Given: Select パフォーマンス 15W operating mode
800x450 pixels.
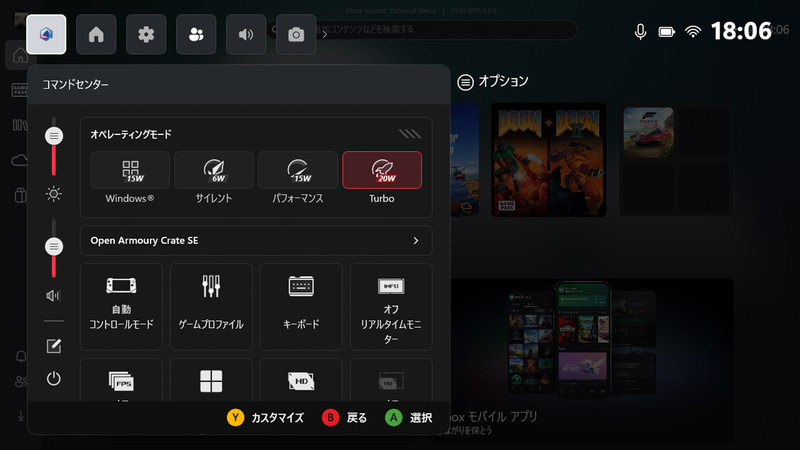Looking at the screenshot, I should tap(298, 170).
